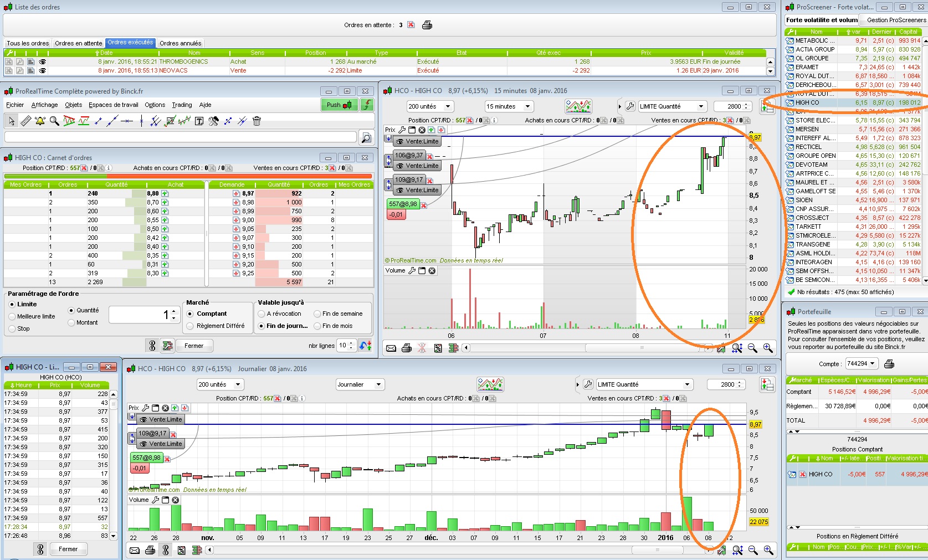This screenshot has width=928, height=560.
Task: Cancel the 106@9,37 sell order on 15 minutes chart
Action: click(x=430, y=156)
